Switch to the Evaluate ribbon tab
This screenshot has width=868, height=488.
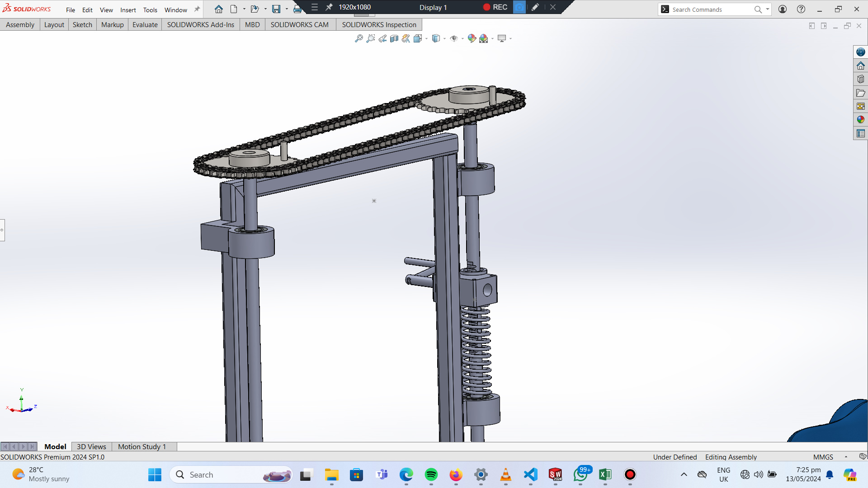(145, 24)
